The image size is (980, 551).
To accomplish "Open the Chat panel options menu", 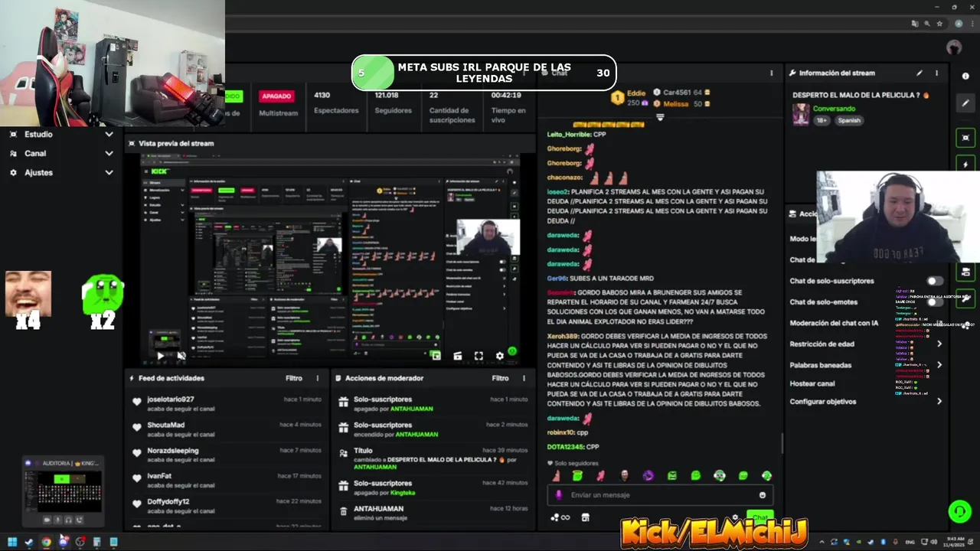I will pos(771,73).
